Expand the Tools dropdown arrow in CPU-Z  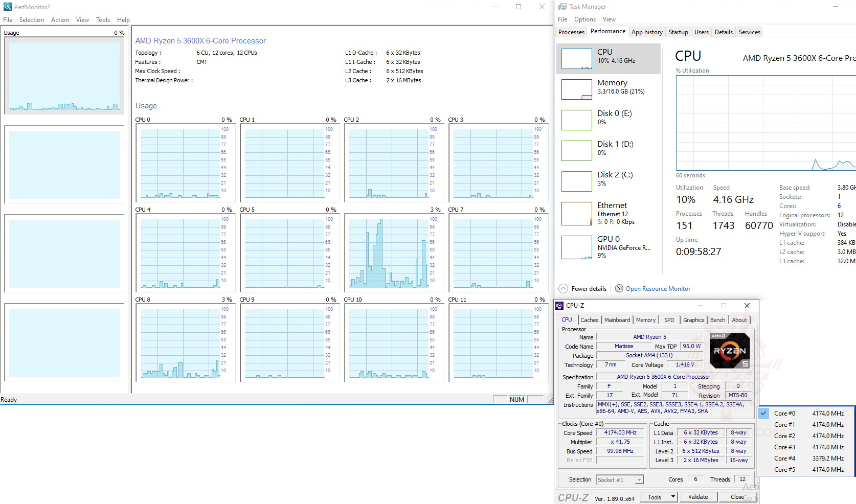click(673, 497)
